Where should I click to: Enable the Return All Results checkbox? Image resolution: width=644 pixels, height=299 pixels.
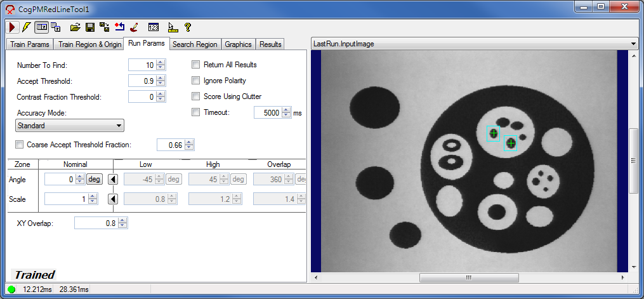(196, 65)
